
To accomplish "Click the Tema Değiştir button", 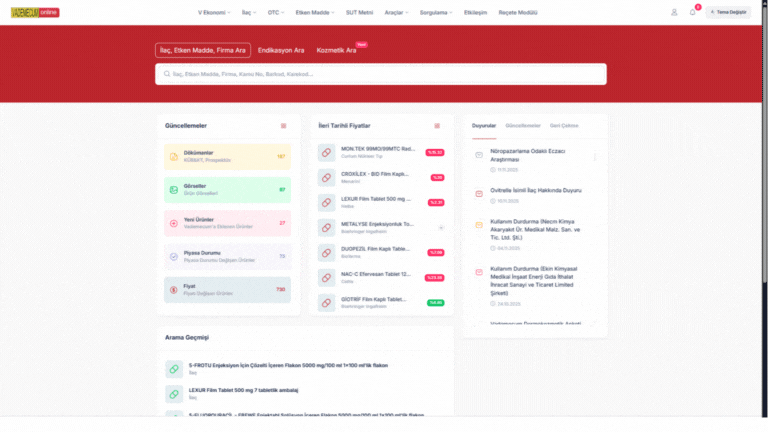I will tap(729, 12).
